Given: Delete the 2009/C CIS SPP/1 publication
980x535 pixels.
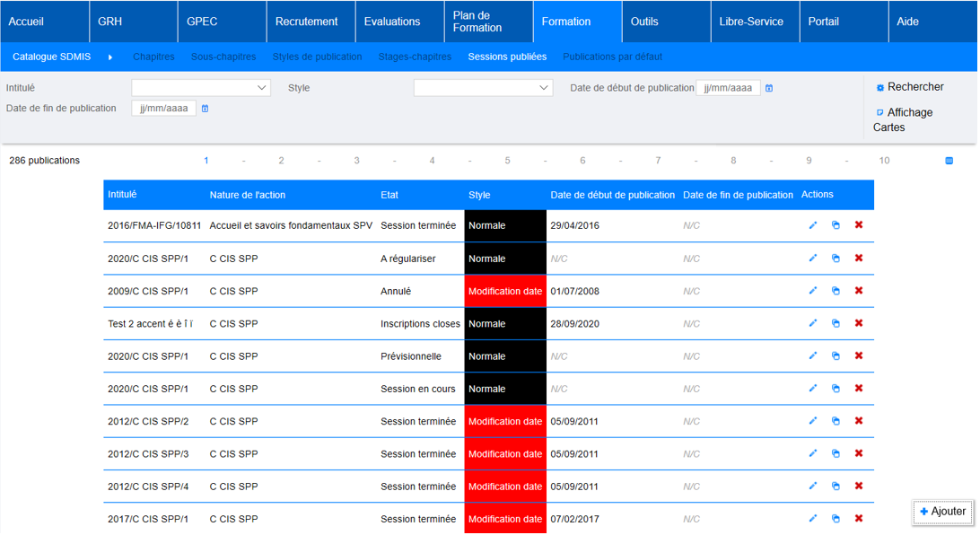Looking at the screenshot, I should [859, 291].
